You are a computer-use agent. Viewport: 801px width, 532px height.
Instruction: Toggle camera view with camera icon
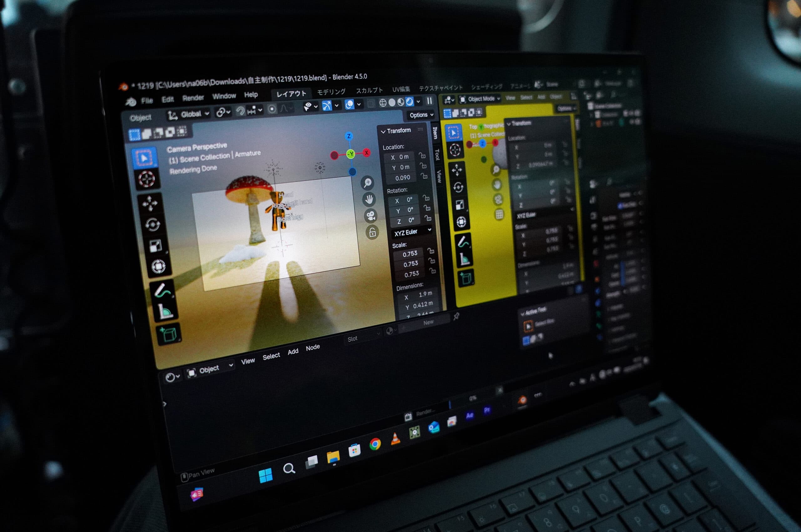370,215
